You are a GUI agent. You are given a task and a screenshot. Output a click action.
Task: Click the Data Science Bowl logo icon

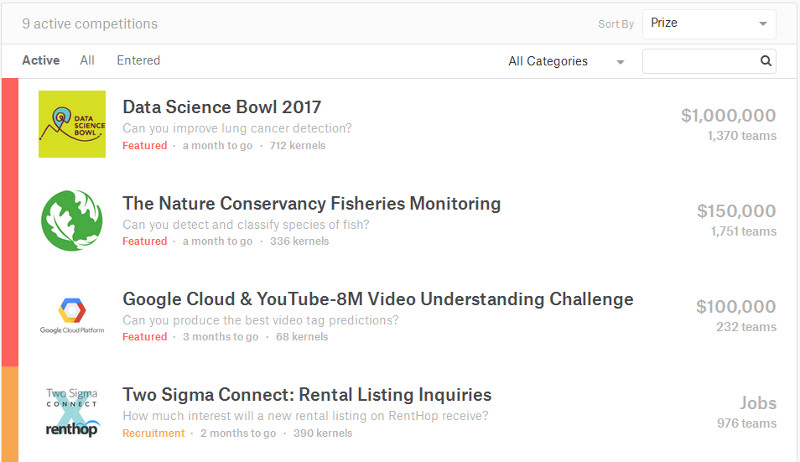(x=72, y=124)
